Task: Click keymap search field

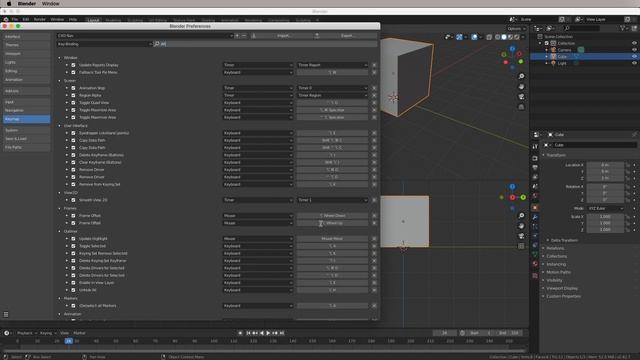Action: pyautogui.click(x=265, y=44)
